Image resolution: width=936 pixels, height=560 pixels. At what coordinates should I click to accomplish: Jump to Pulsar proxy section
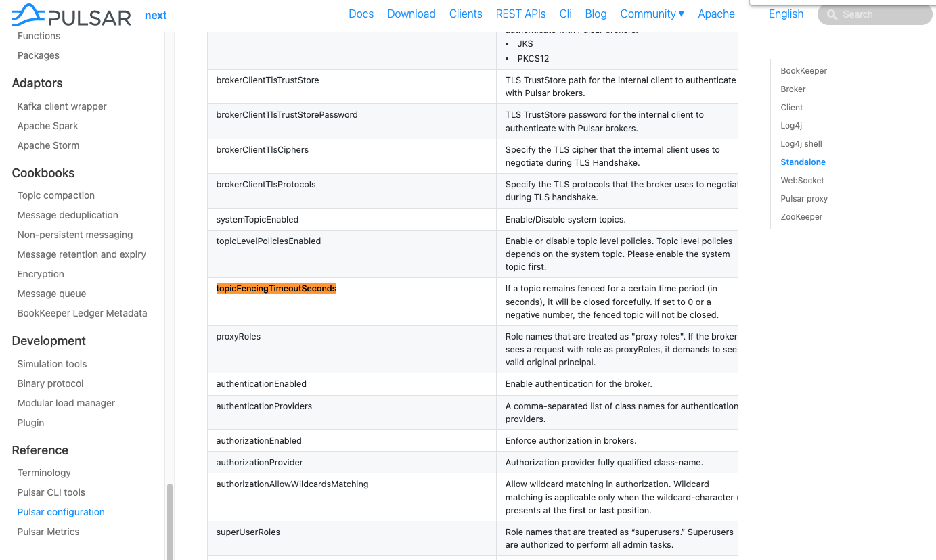pos(804,199)
